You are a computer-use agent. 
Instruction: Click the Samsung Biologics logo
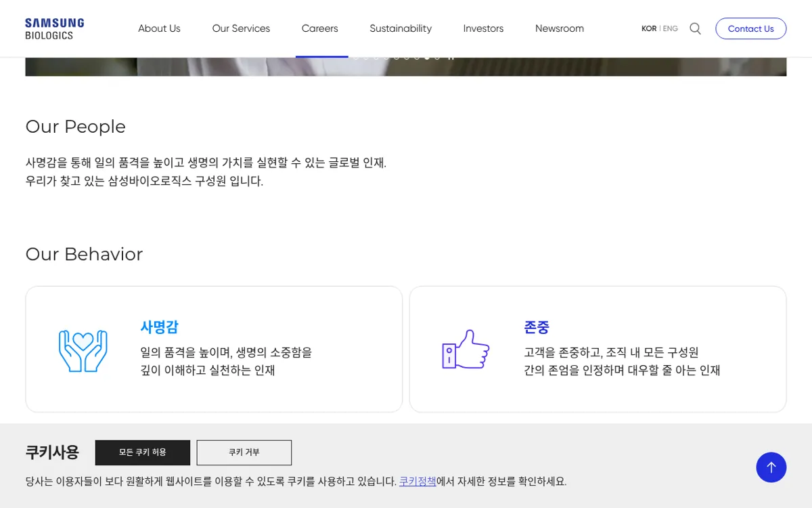point(55,28)
